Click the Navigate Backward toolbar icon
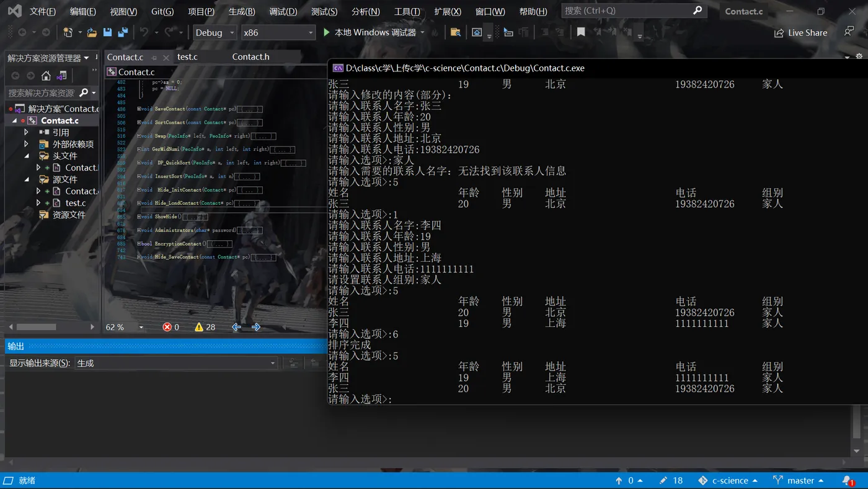This screenshot has height=489, width=868. pyautogui.click(x=22, y=32)
